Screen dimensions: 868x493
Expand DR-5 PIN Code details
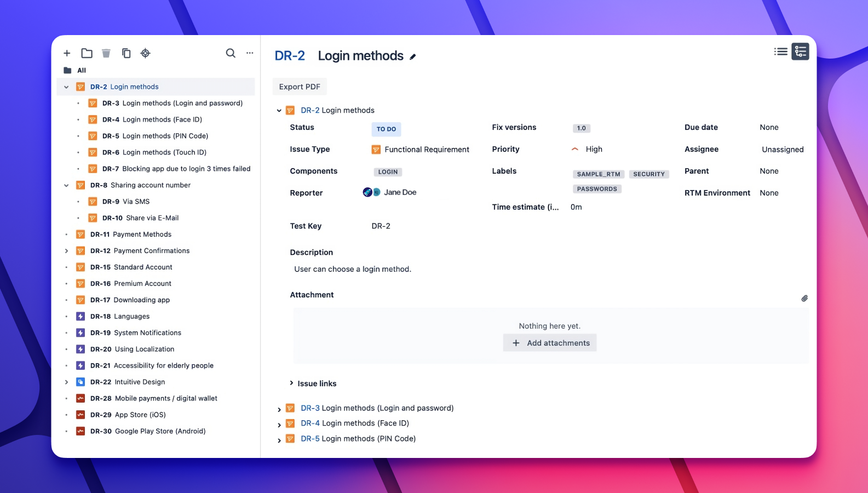pyautogui.click(x=279, y=440)
